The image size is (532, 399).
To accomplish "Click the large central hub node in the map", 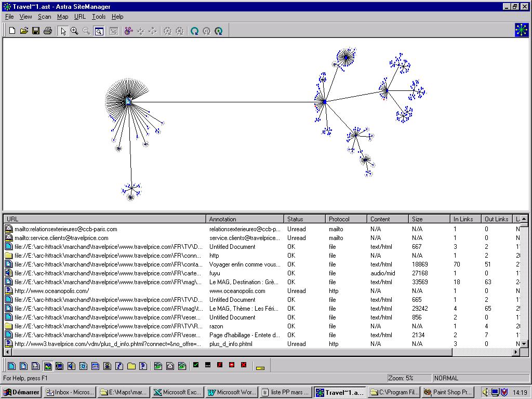I will [128, 101].
